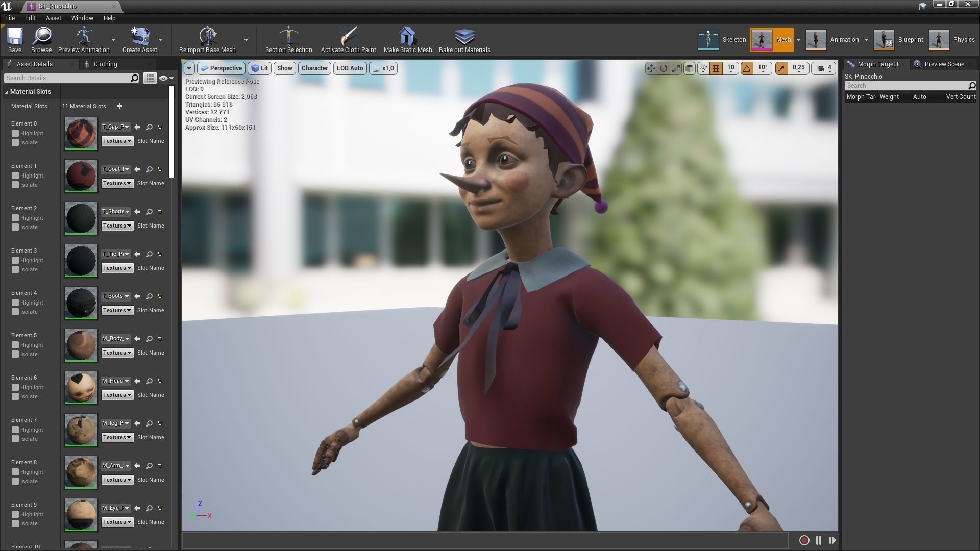Select the translate gizmo icon in viewport
Viewport: 980px width, 551px height.
651,68
